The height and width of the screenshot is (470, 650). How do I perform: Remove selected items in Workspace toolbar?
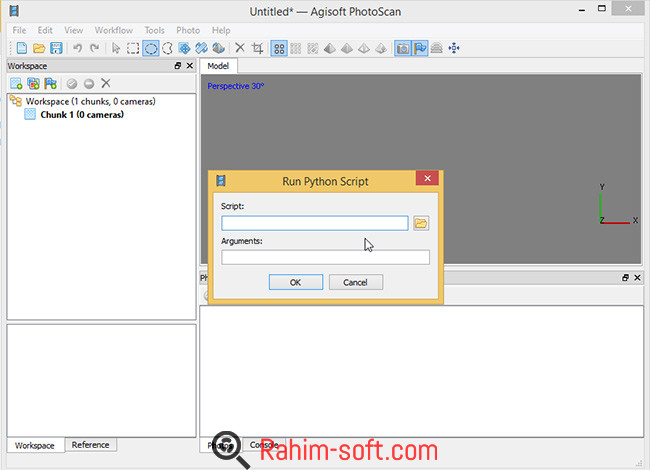pos(106,83)
